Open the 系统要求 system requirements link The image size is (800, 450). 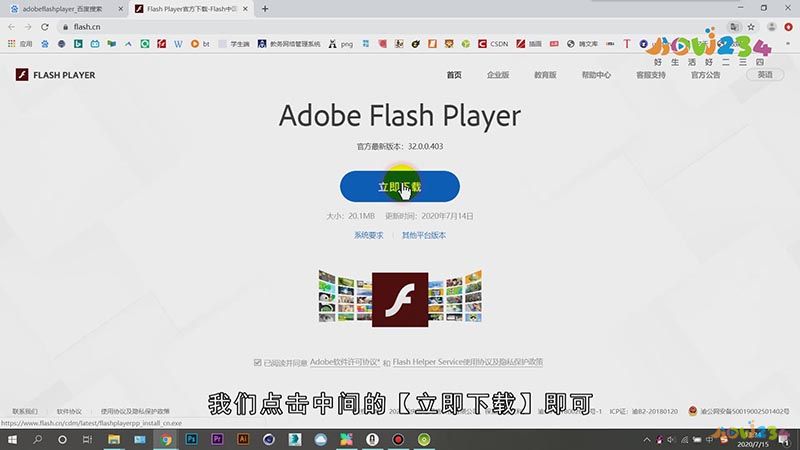point(368,235)
